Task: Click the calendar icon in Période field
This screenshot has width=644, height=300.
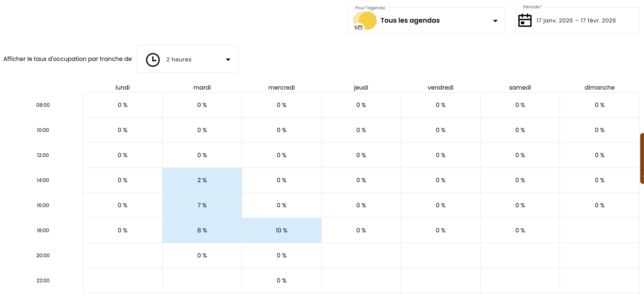Action: point(525,21)
